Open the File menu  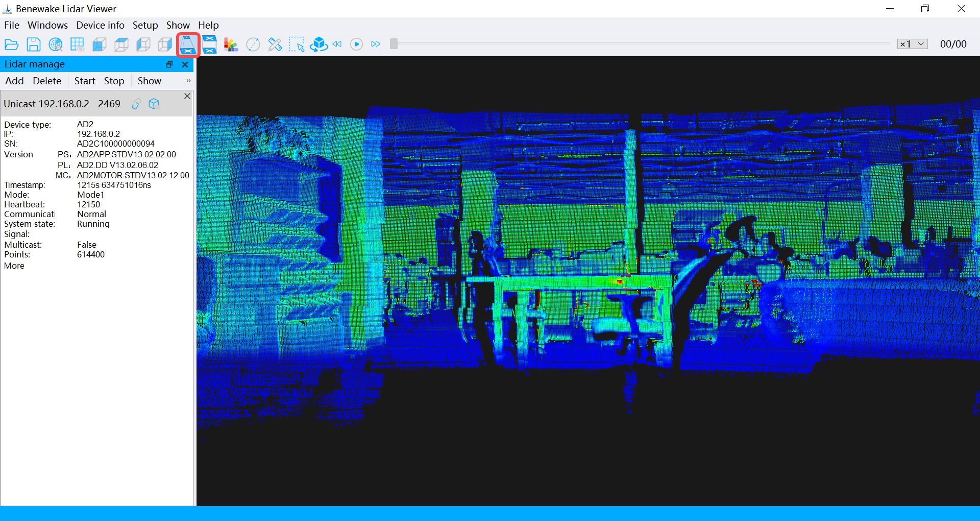click(12, 25)
